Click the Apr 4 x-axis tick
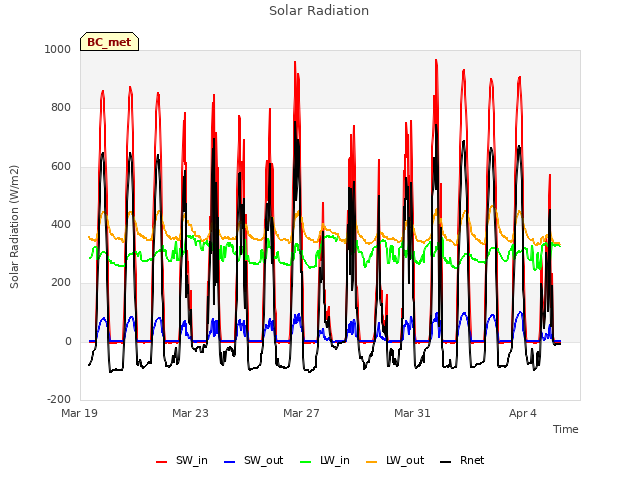The image size is (640, 480). coord(523,413)
